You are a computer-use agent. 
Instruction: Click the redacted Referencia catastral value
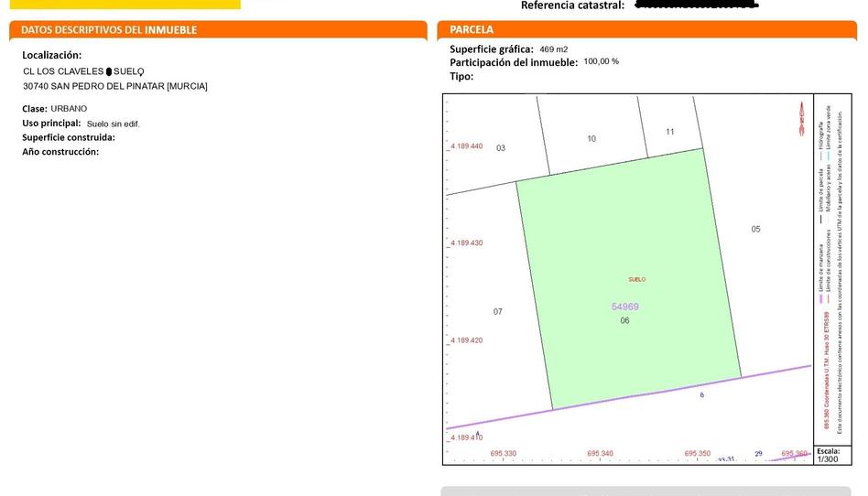pos(696,5)
